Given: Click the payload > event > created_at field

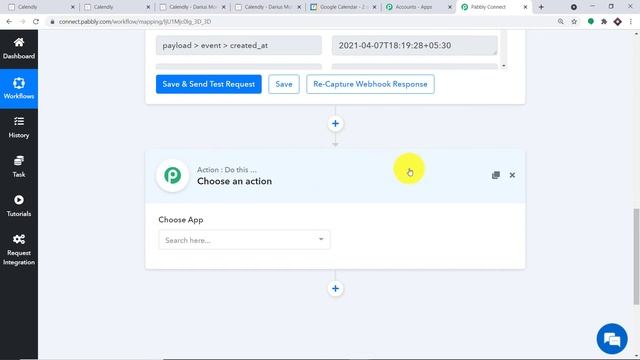Looking at the screenshot, I should [239, 45].
